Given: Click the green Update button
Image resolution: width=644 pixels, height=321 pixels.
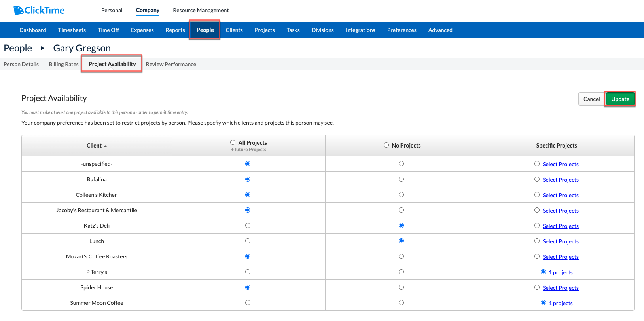Looking at the screenshot, I should point(620,99).
